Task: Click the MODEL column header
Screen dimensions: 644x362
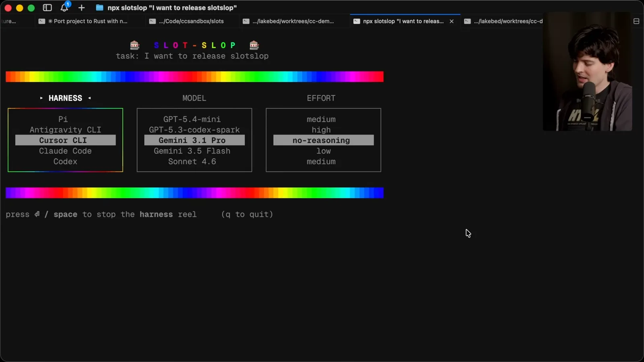Action: [194, 98]
